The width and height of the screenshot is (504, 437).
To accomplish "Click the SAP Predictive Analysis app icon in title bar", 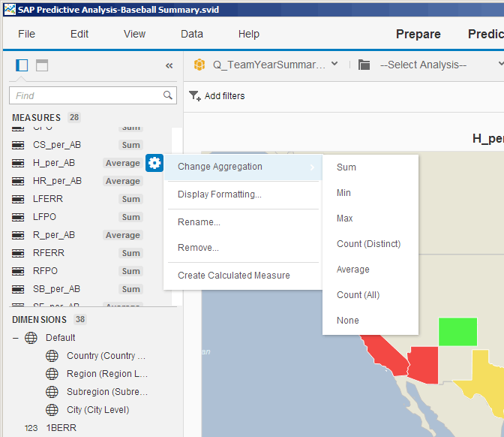I will click(10, 9).
